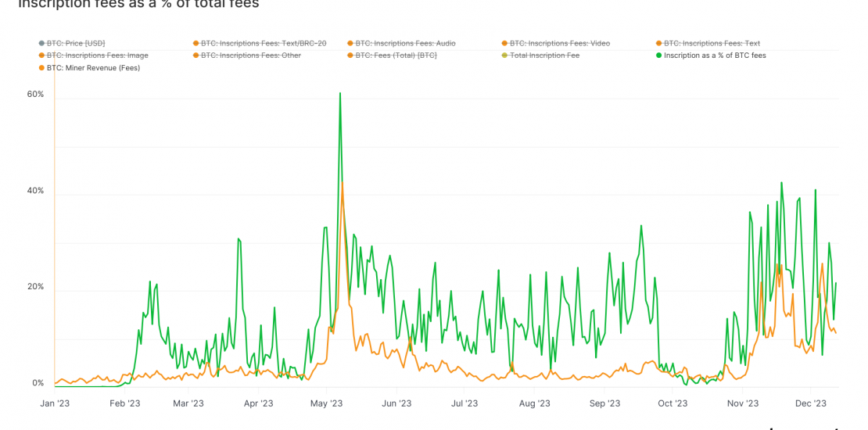Click the green line peak in May '23
The height and width of the screenshot is (430, 868).
pos(340,93)
